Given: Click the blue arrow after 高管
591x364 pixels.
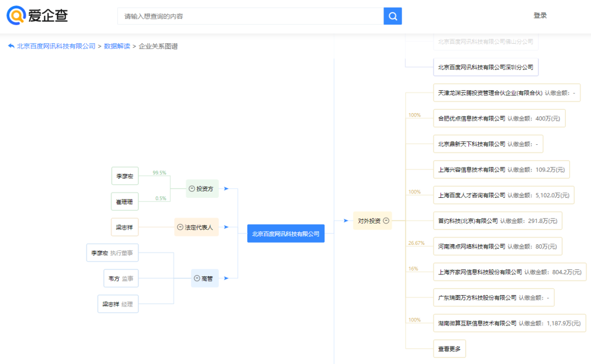Looking at the screenshot, I should [x=226, y=278].
